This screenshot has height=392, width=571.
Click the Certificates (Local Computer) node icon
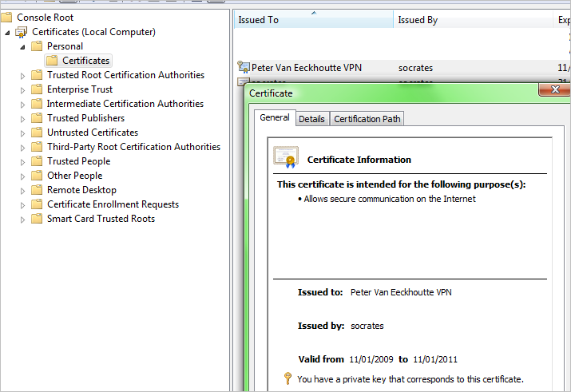[22, 32]
